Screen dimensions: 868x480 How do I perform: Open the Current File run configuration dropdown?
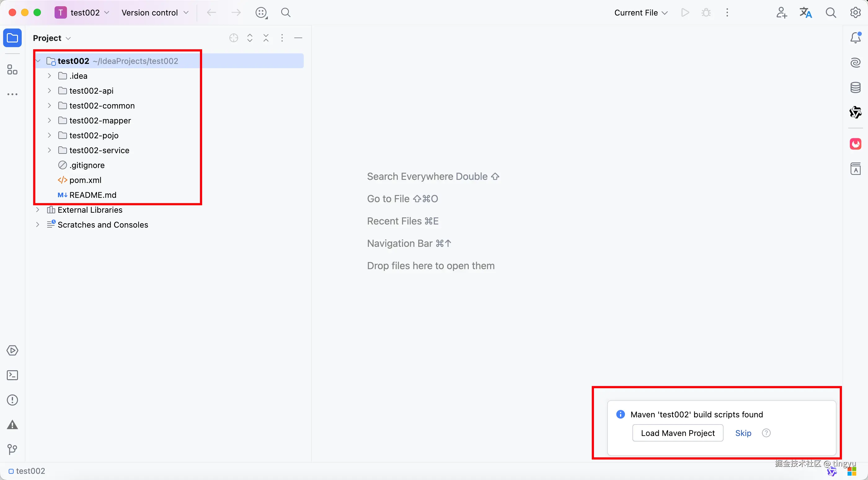click(640, 13)
